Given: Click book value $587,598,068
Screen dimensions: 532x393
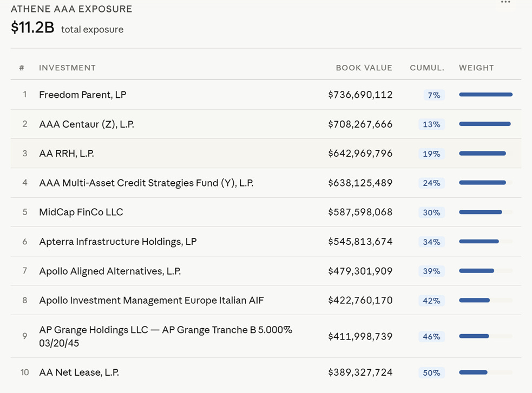Looking at the screenshot, I should (360, 212).
